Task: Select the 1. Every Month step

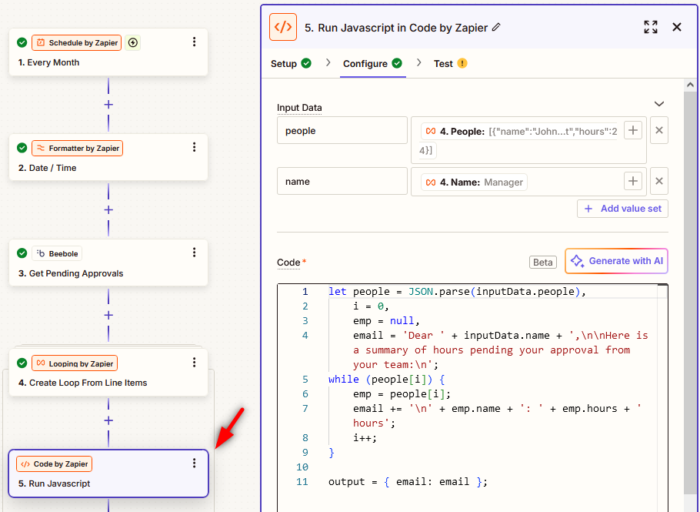Action: (x=108, y=52)
